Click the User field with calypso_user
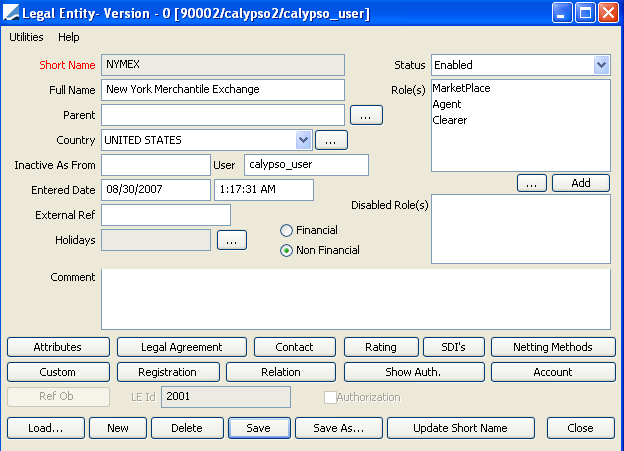624x451 pixels. (x=306, y=165)
